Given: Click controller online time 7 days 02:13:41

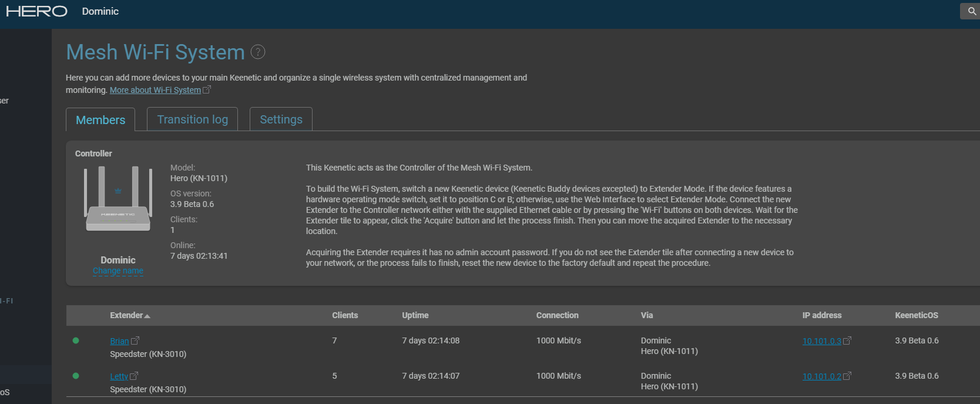Looking at the screenshot, I should pos(199,256).
